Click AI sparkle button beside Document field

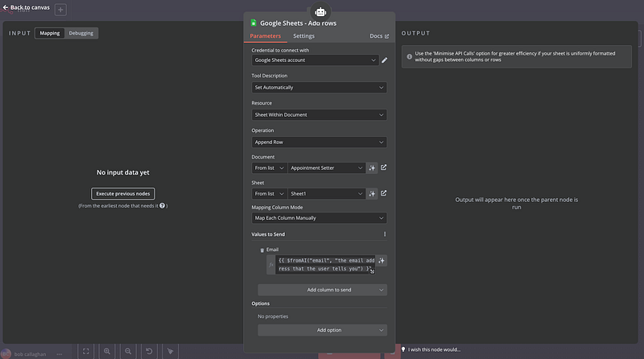[x=372, y=168]
